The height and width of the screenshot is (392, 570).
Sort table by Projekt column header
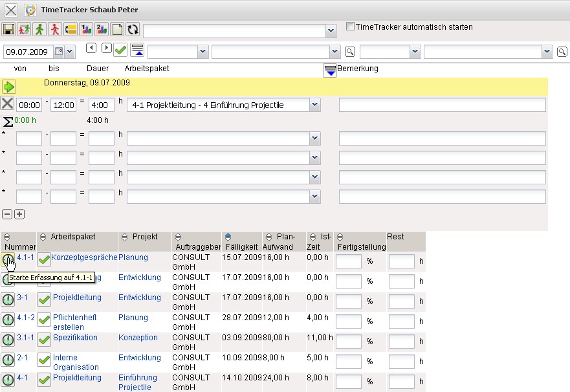145,237
